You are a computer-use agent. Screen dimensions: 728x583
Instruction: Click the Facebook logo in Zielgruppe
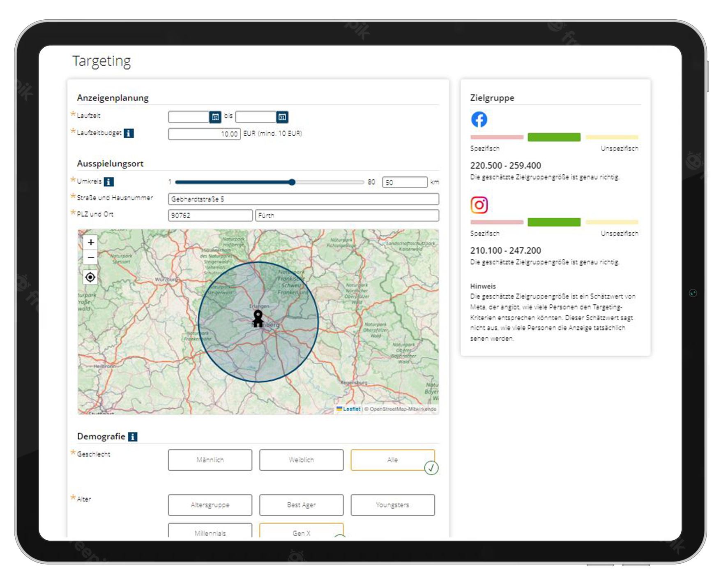pos(479,120)
